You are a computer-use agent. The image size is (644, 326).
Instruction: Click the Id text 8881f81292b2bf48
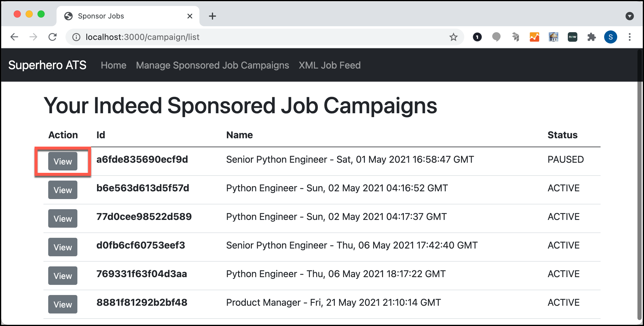click(x=142, y=302)
